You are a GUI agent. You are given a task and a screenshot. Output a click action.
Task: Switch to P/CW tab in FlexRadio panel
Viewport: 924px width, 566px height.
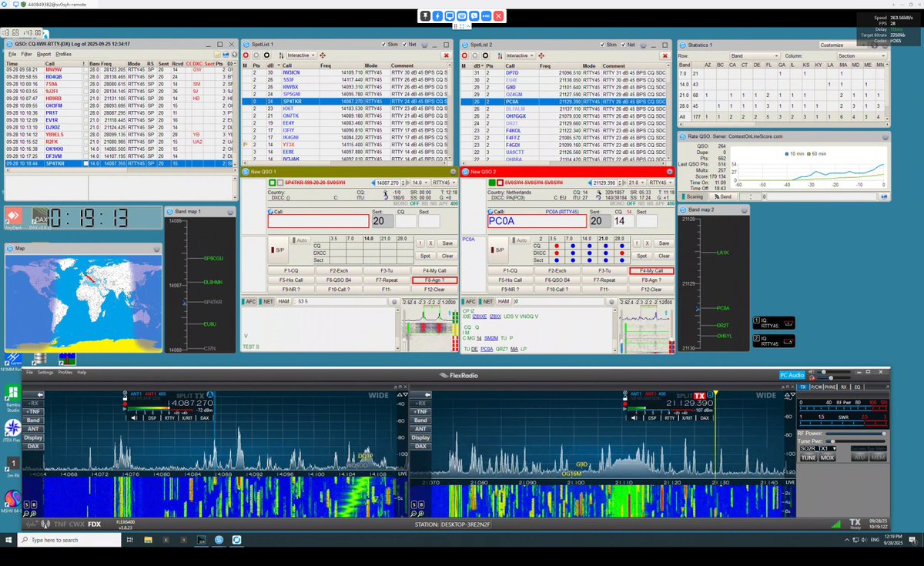coord(817,387)
